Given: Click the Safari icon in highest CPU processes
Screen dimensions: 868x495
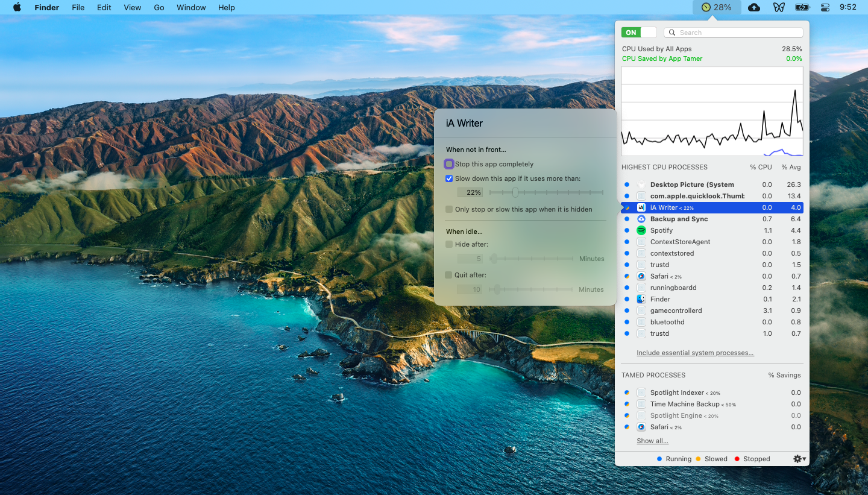Looking at the screenshot, I should point(641,276).
